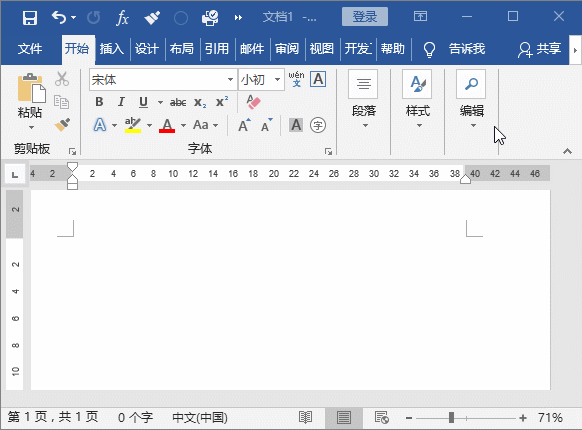Toggle italic formatting

click(121, 102)
